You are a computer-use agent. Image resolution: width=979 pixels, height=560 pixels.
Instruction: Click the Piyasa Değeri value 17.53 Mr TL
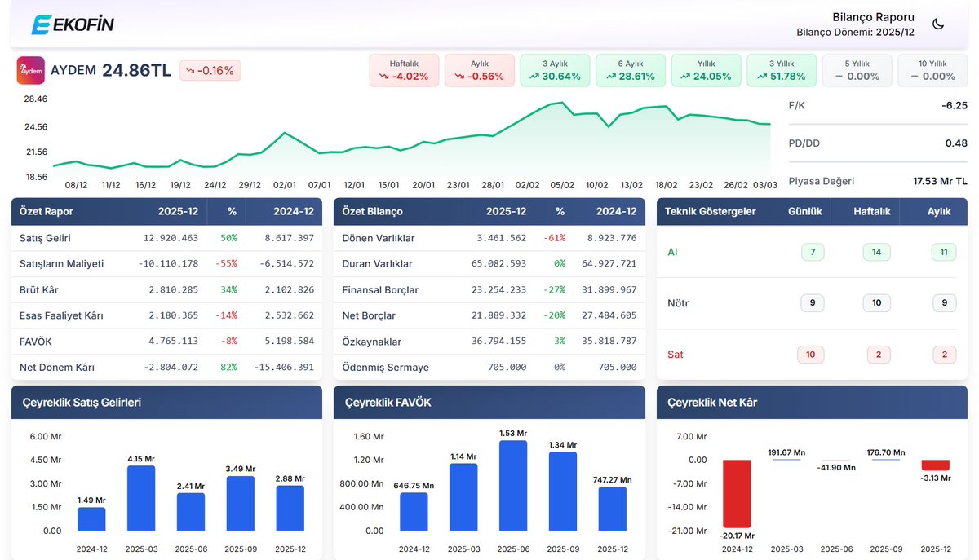tap(940, 181)
